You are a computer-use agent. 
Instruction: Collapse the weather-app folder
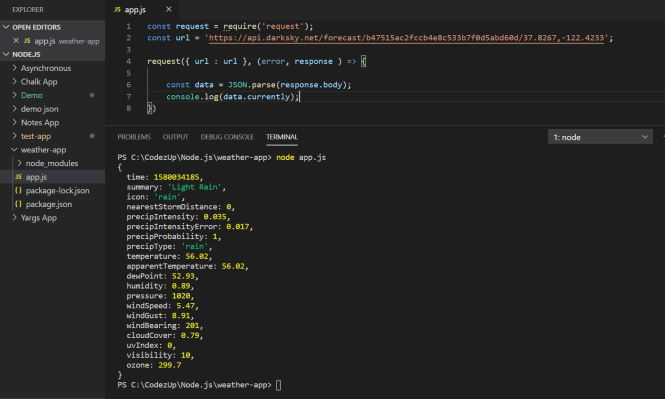(x=14, y=150)
